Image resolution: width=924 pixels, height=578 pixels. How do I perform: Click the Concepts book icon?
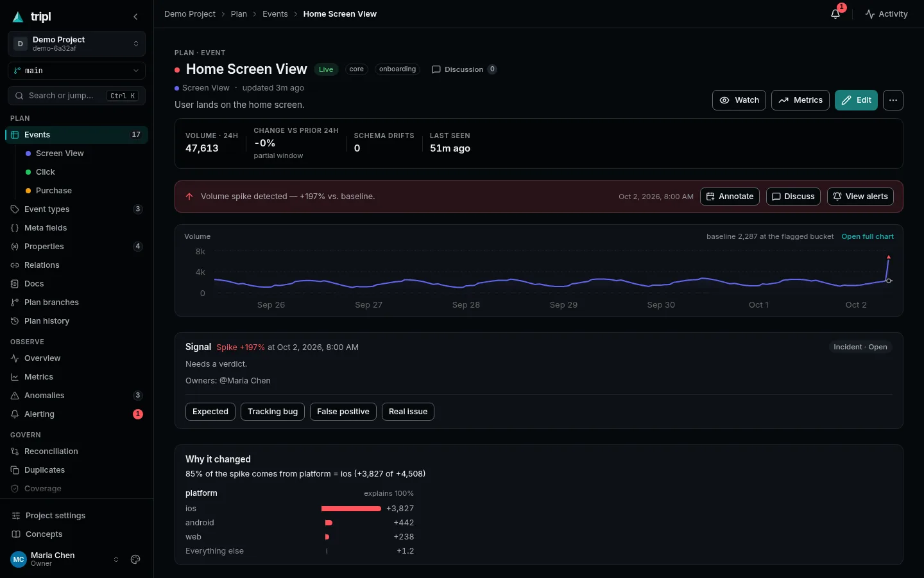[16, 534]
